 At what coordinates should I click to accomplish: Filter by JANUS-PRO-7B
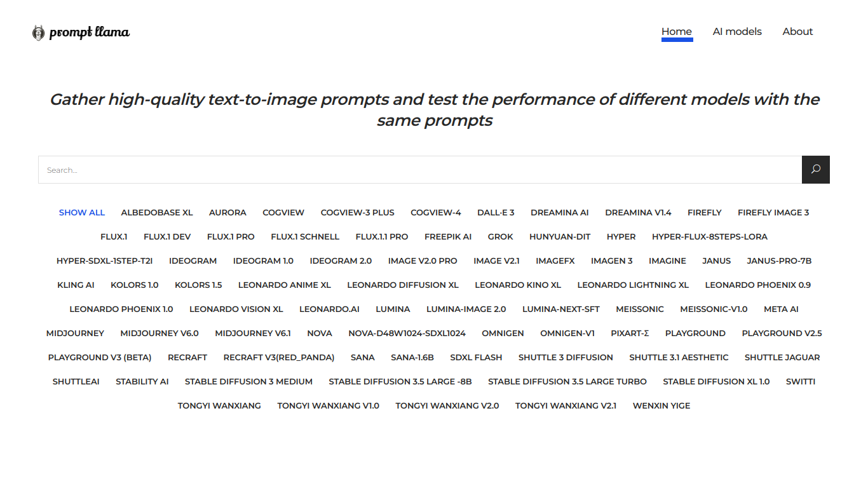coord(779,261)
